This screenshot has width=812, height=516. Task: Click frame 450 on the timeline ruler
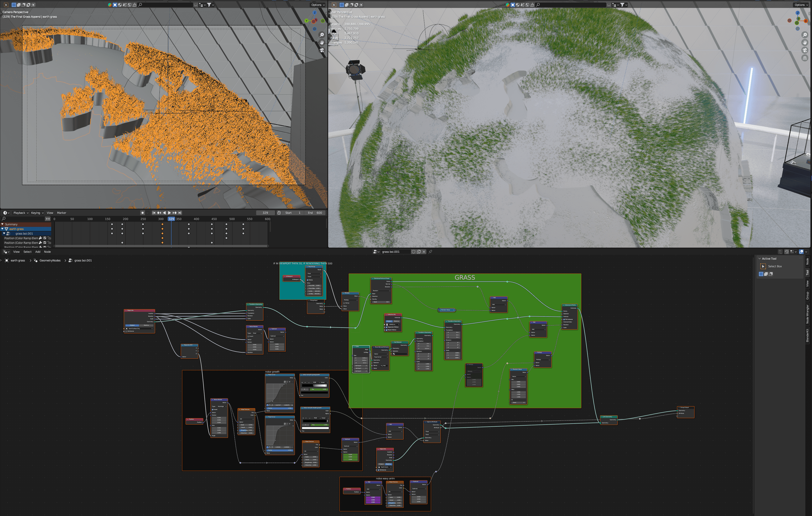point(214,219)
